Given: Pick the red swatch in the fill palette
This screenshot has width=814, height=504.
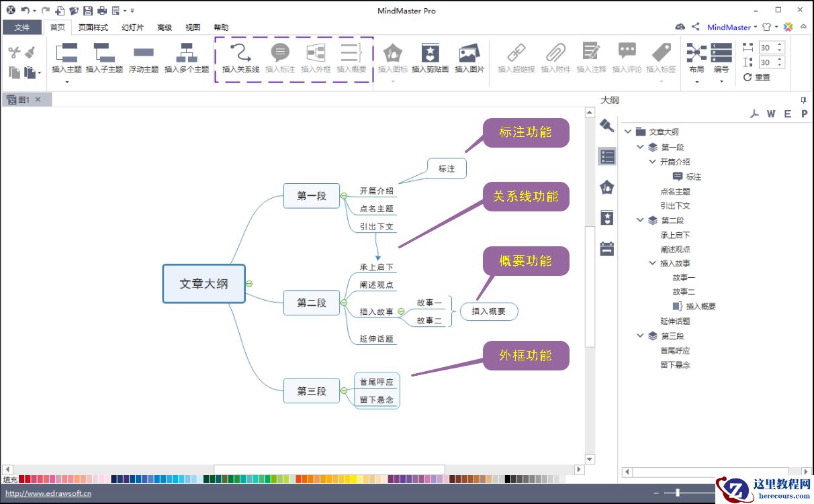Looking at the screenshot, I should pos(22,479).
